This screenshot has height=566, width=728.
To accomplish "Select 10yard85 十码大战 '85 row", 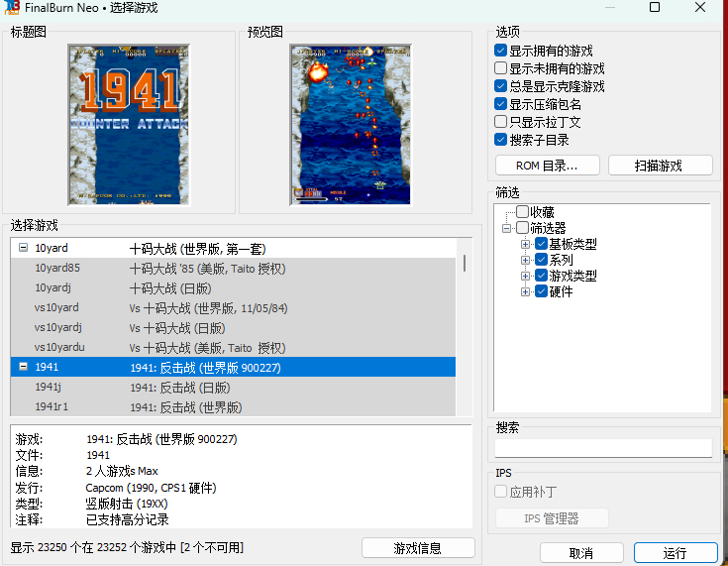I will (x=233, y=268).
